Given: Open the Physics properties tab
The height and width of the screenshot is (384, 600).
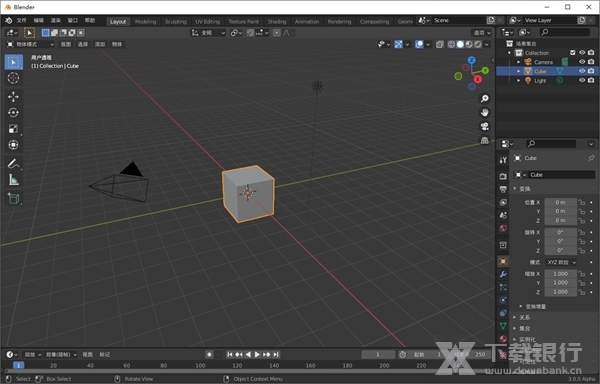Looking at the screenshot, I should pos(503,300).
